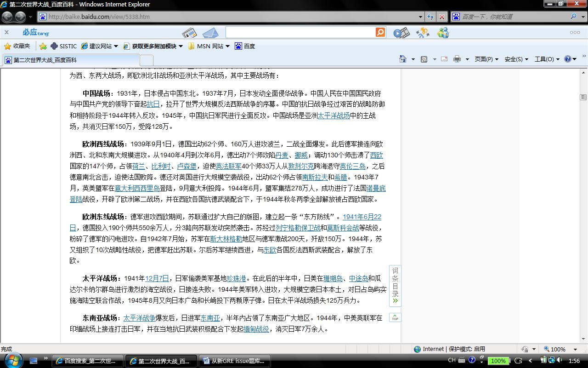Open Bing toolbar more options dots
The height and width of the screenshot is (368, 588).
click(x=575, y=32)
